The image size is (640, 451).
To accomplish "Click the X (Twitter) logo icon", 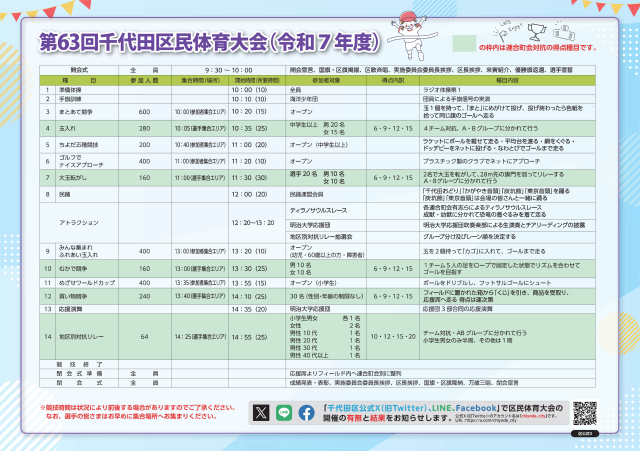I will point(262,412).
